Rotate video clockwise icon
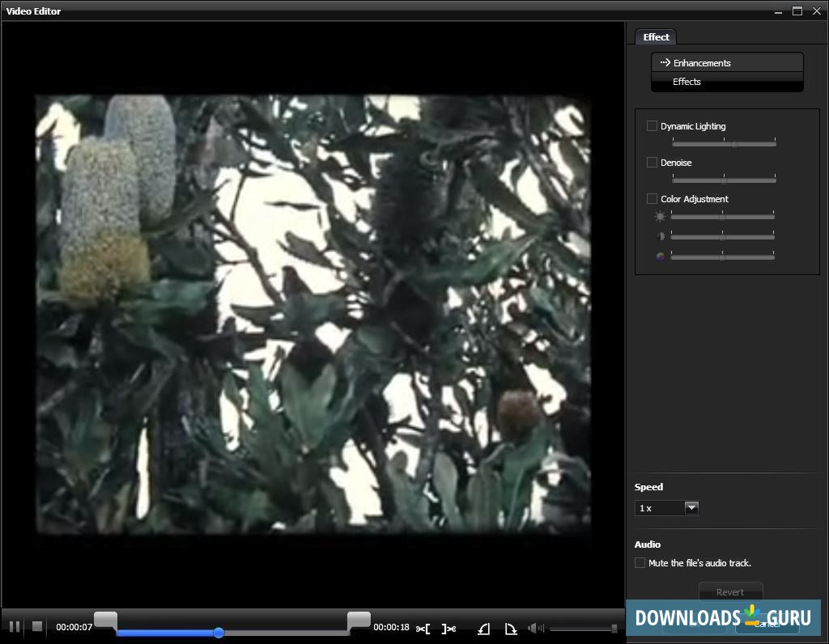This screenshot has height=644, width=829. point(511,629)
